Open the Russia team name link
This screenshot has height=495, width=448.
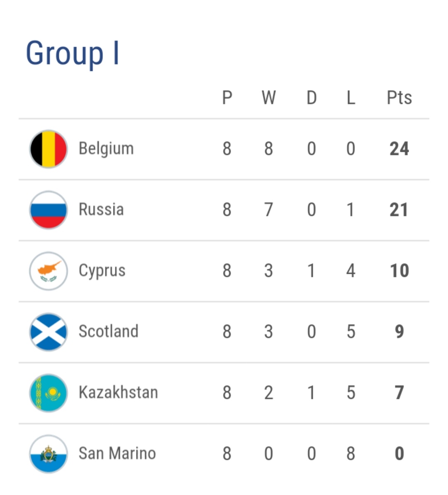point(101,210)
